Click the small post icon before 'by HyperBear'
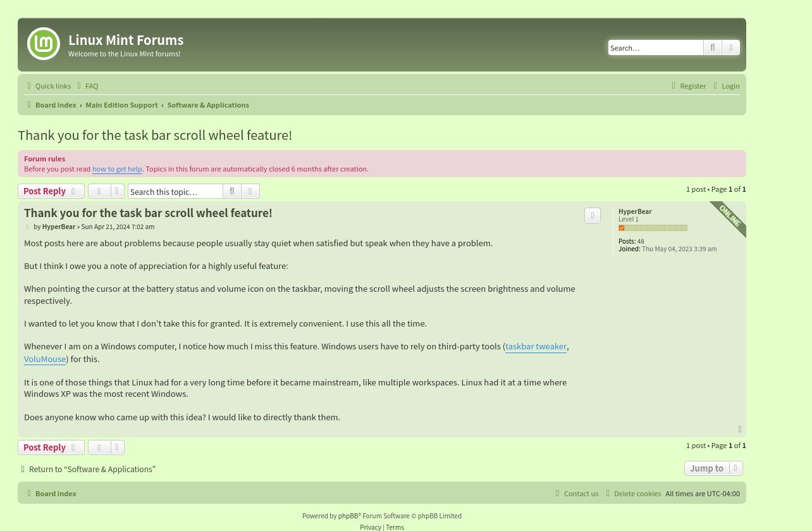The height and width of the screenshot is (531, 812). coord(27,227)
